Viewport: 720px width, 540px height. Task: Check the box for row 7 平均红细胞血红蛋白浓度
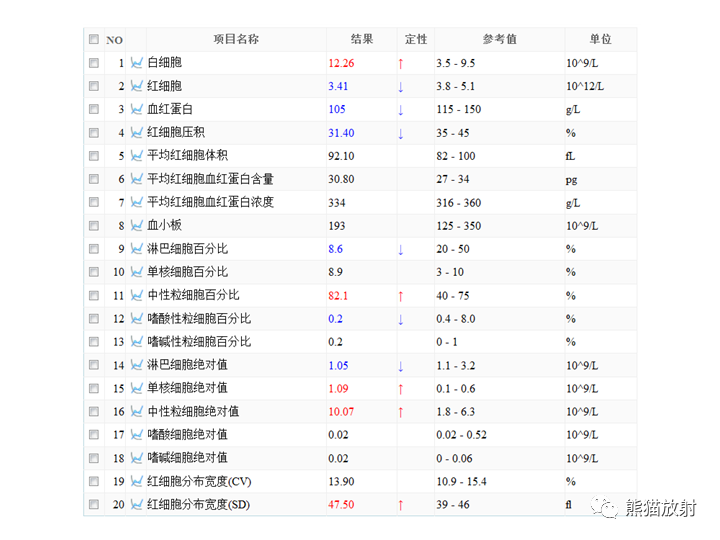[x=94, y=202]
